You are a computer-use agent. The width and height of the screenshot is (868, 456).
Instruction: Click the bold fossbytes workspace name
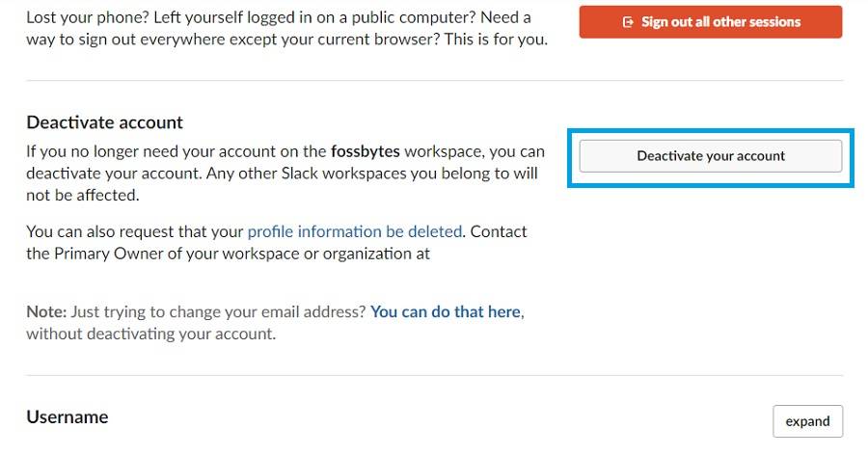[366, 151]
